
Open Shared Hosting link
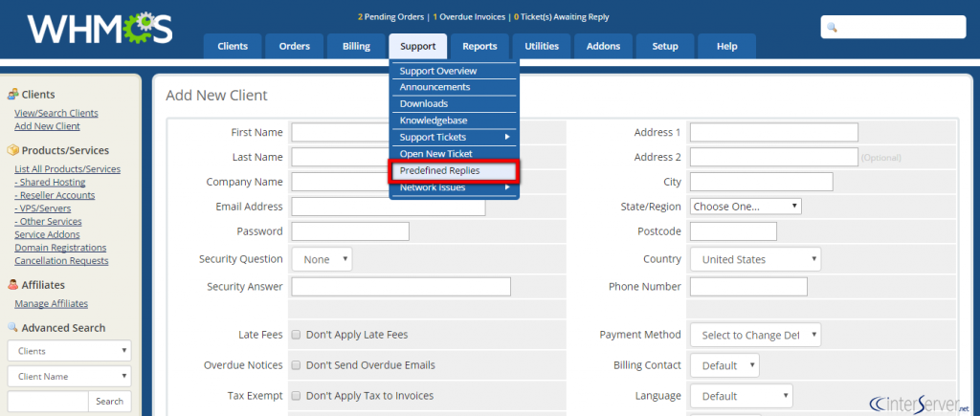[50, 183]
